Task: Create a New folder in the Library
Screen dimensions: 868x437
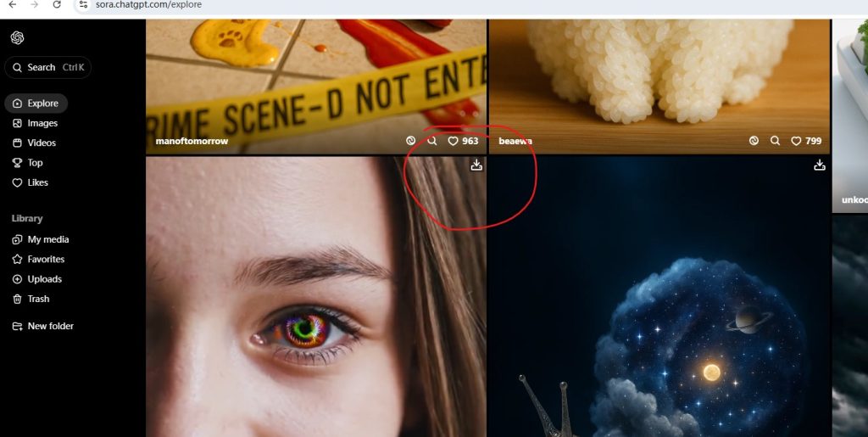Action: tap(50, 326)
